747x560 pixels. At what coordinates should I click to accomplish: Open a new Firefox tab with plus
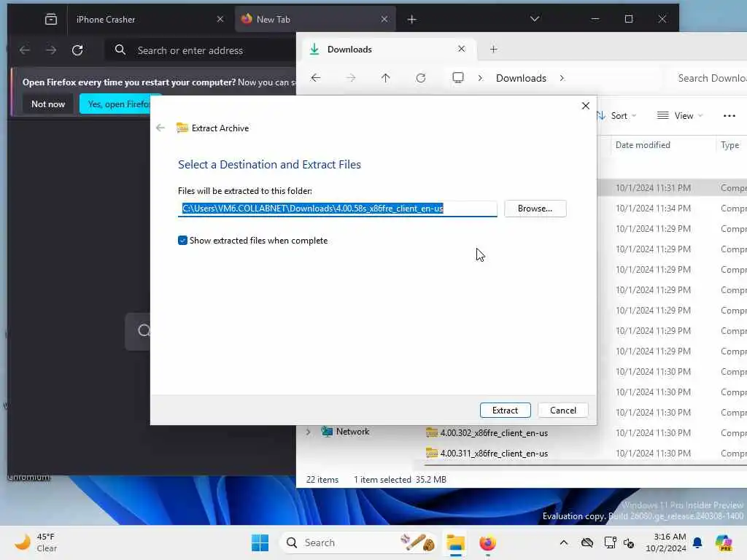point(412,19)
